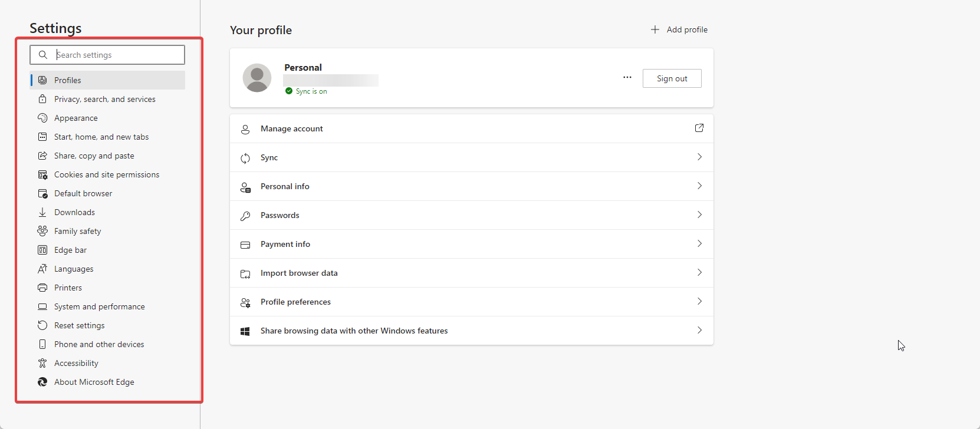Open Manage account link
The height and width of the screenshot is (429, 980).
[x=472, y=128]
